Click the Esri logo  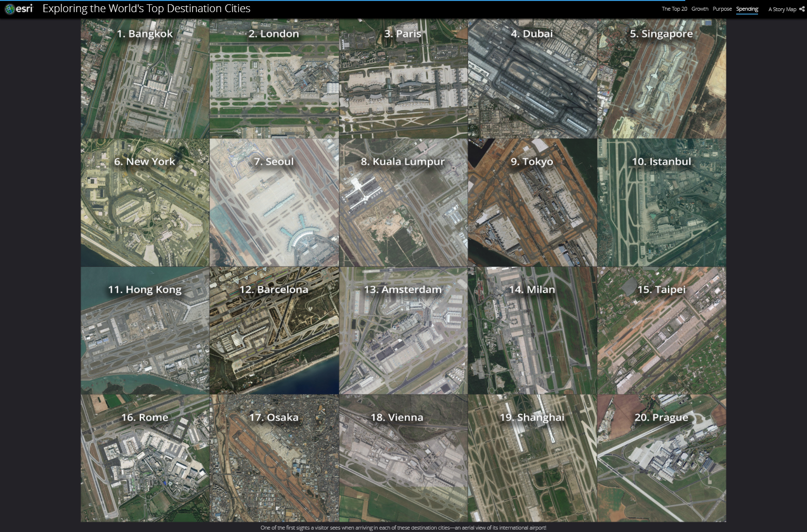(x=18, y=9)
